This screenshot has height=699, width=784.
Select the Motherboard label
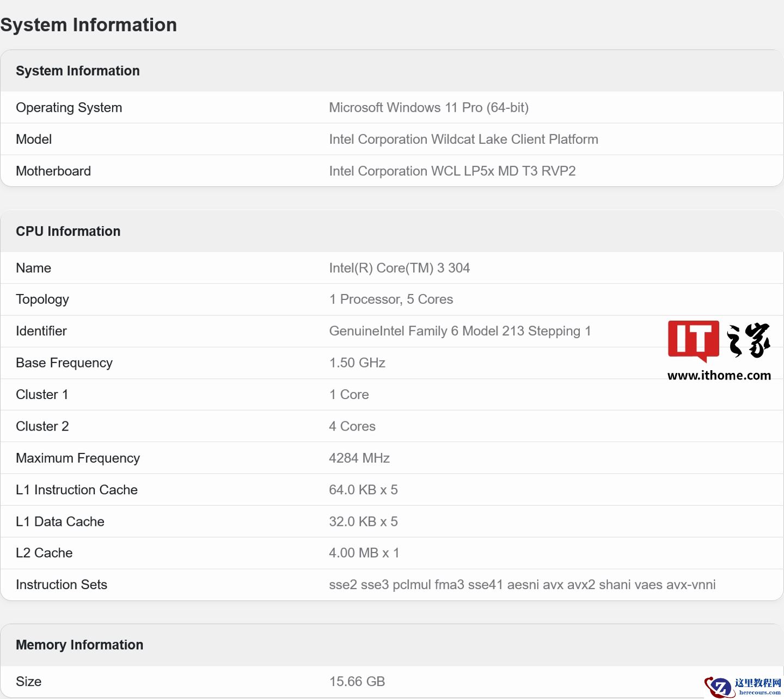pyautogui.click(x=53, y=171)
